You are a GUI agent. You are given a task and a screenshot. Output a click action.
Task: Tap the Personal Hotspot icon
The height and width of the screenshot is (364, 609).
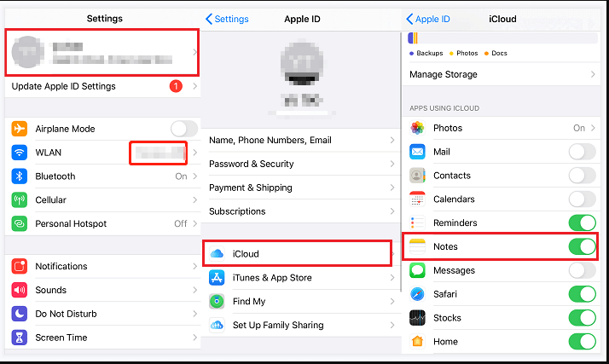pos(20,224)
